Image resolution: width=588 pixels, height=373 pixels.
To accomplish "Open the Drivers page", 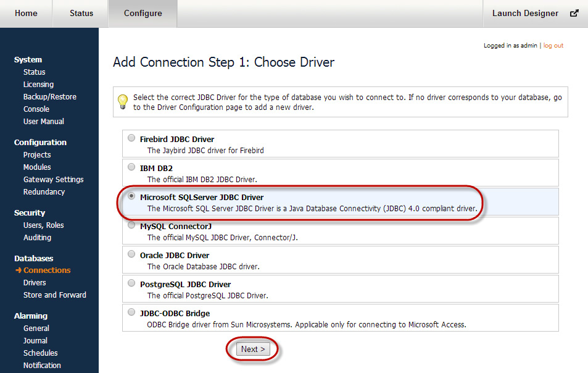I will pos(35,283).
